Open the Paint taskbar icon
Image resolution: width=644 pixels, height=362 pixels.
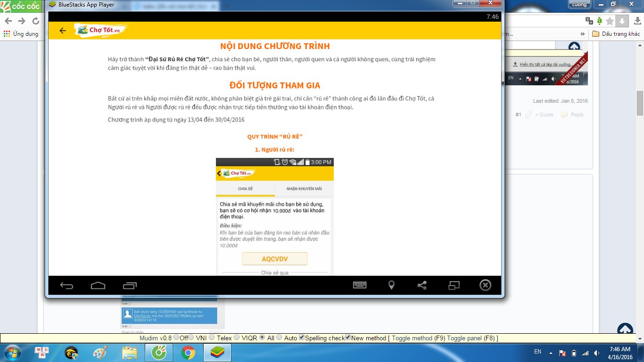(x=100, y=353)
